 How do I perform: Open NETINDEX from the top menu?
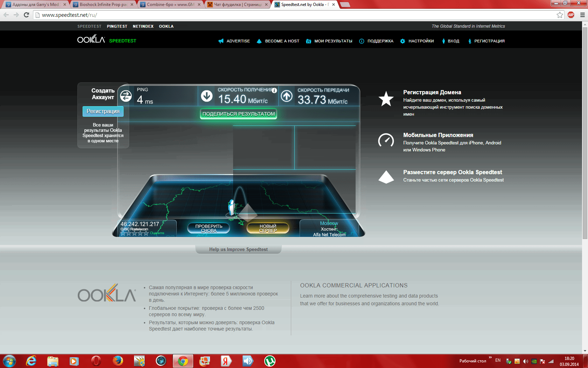[x=143, y=26]
